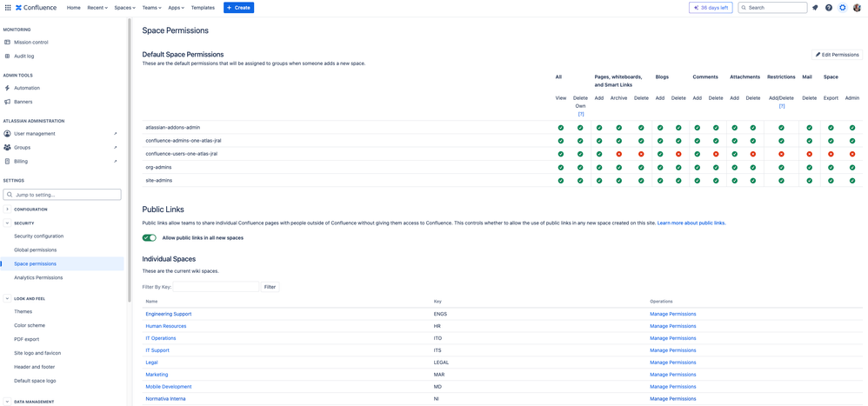Click Manage Permissions for Legal space

coord(672,363)
